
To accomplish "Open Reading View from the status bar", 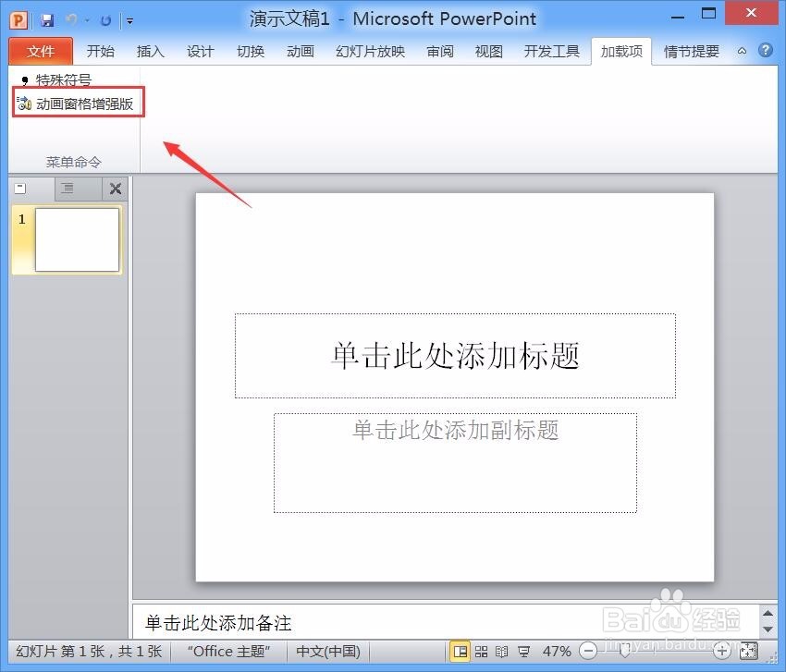I will 502,651.
